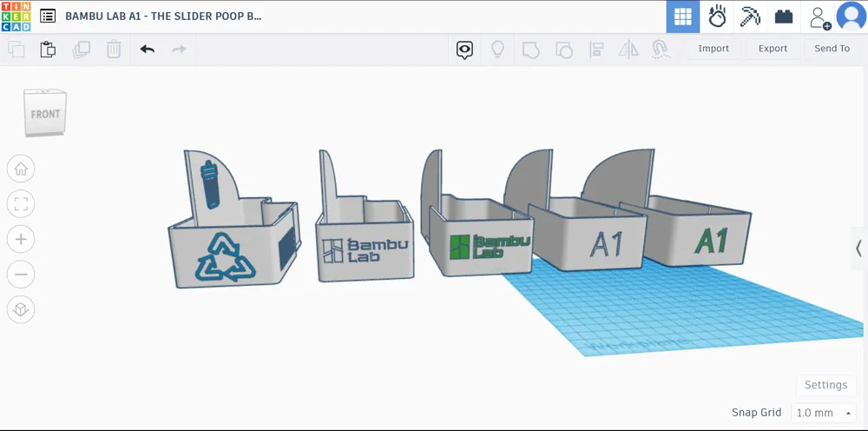Click the Import button
This screenshot has height=431, width=868.
coord(713,49)
